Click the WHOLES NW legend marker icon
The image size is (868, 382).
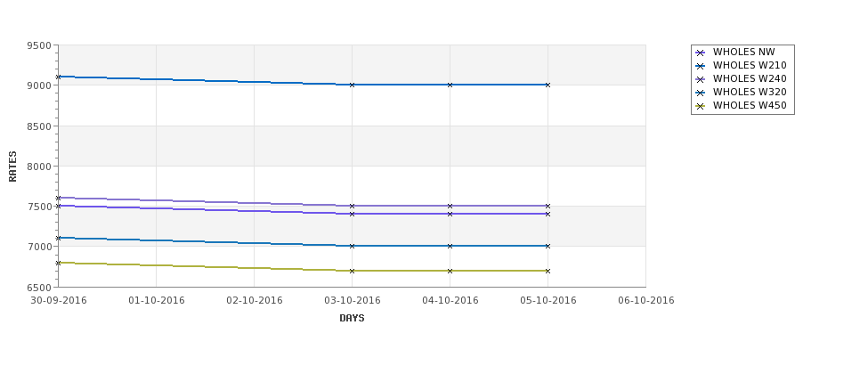[x=701, y=53]
